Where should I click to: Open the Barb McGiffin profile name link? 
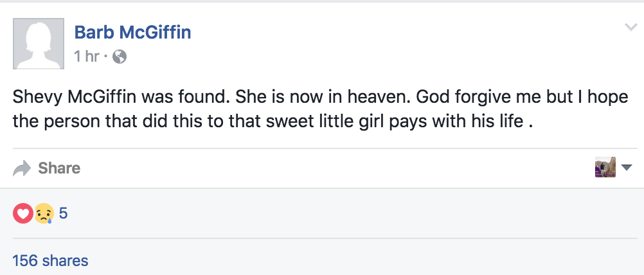pyautogui.click(x=132, y=31)
